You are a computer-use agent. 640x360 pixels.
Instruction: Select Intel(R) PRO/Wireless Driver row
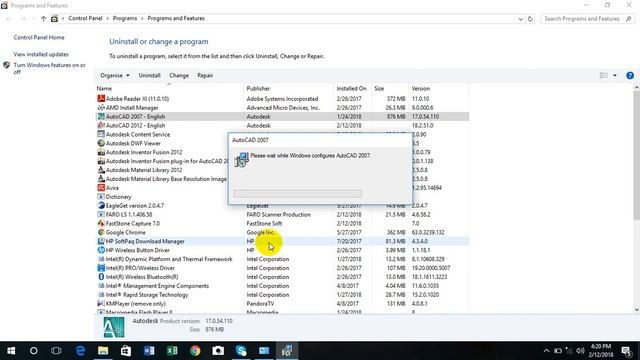282,268
